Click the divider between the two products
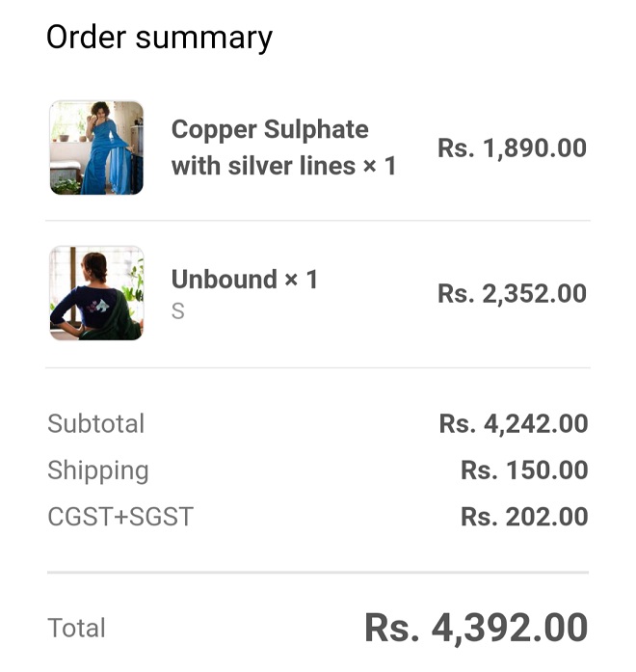 tap(318, 221)
